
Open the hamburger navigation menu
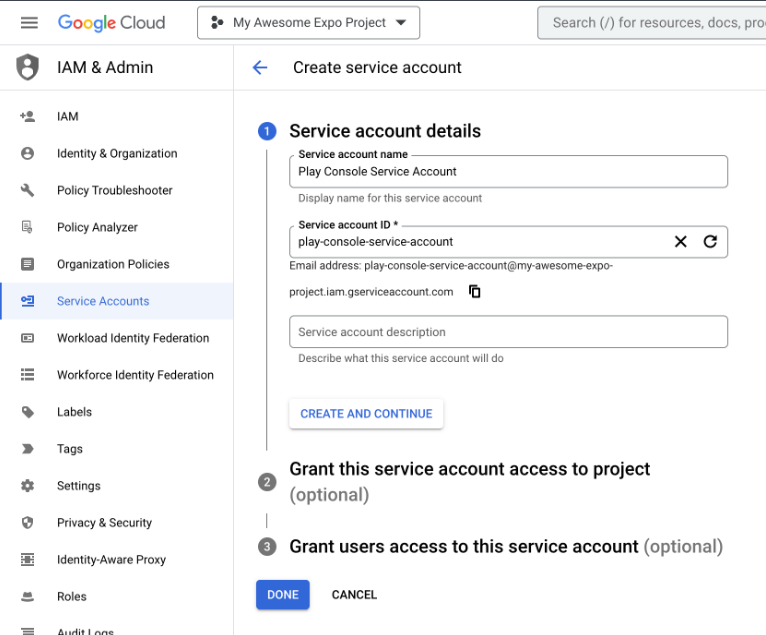[29, 22]
